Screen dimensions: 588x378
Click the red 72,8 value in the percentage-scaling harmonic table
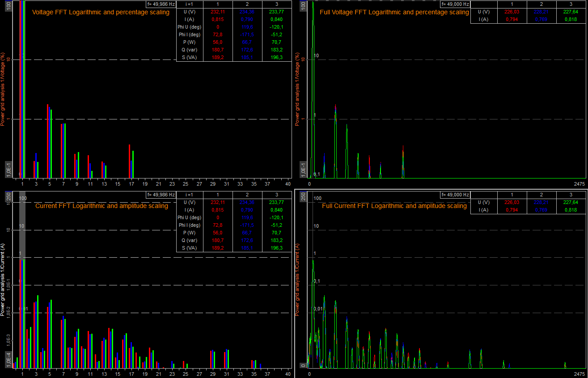[x=218, y=34]
